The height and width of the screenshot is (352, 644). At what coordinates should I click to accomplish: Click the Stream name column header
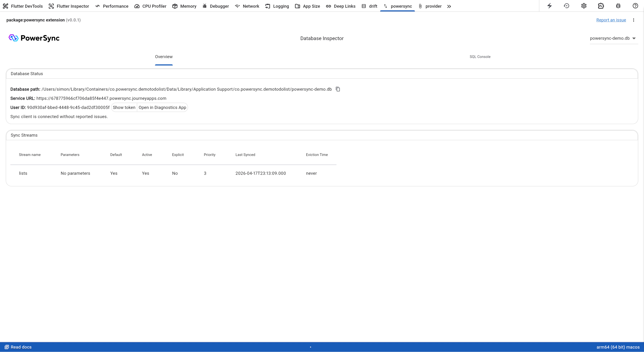(x=30, y=155)
